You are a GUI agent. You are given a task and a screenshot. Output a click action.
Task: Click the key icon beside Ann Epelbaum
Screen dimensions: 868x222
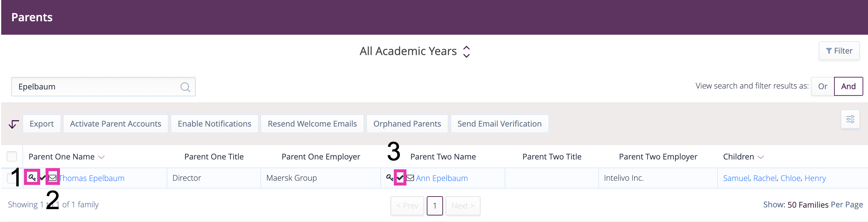coord(390,177)
